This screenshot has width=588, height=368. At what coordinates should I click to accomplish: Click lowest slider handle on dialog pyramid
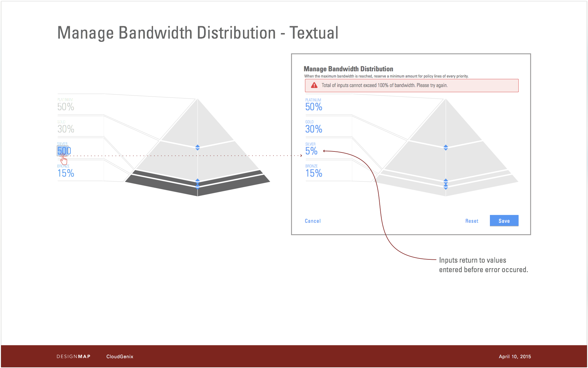click(x=446, y=187)
